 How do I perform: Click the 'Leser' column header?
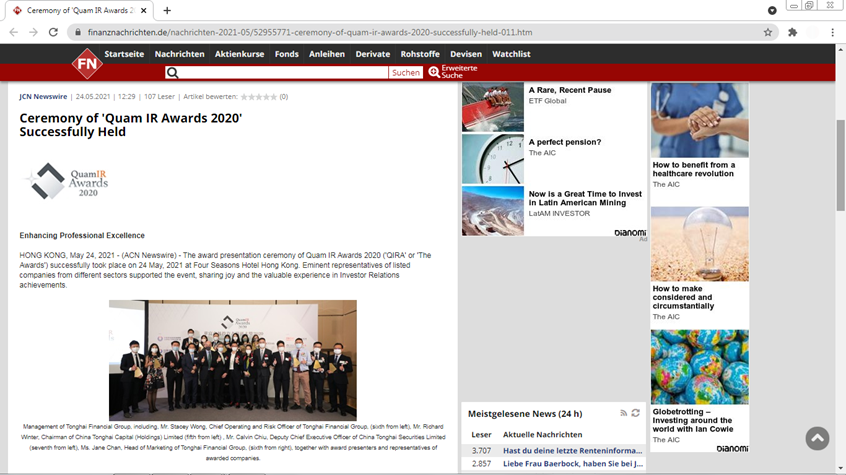coord(481,435)
